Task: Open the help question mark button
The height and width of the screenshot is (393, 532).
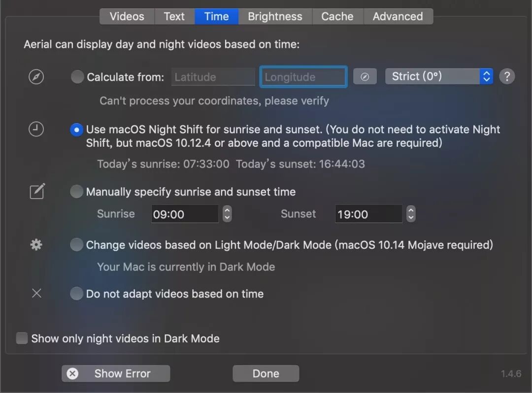Action: pyautogui.click(x=507, y=76)
